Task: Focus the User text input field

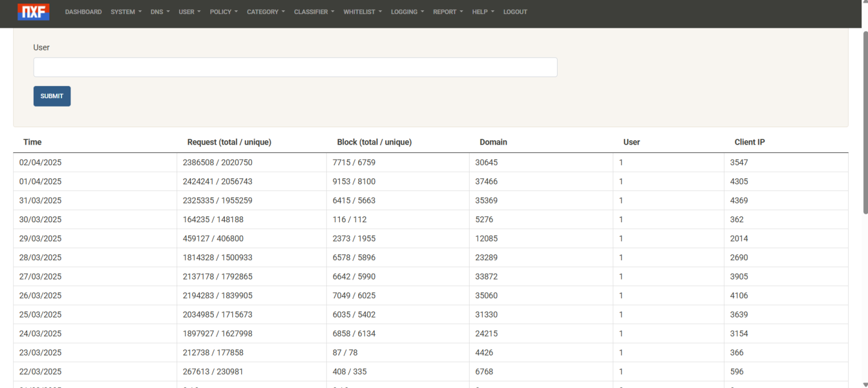Action: coord(295,67)
